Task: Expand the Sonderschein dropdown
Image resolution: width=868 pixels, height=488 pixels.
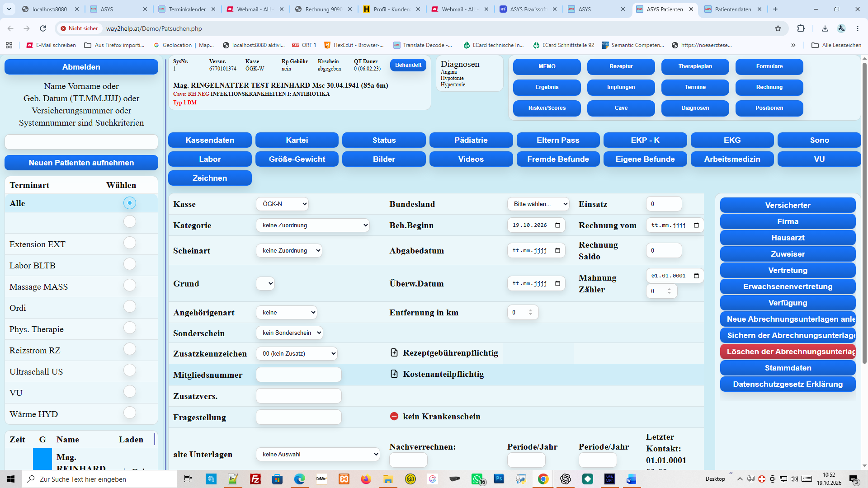Action: 290,333
